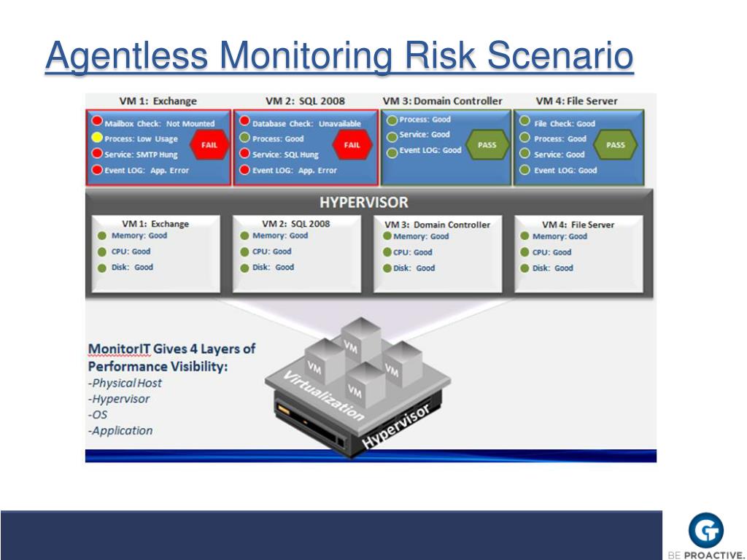This screenshot has height=560, width=747.
Task: Click the red dot beside Service: SMTP Hung
Action: (x=97, y=153)
